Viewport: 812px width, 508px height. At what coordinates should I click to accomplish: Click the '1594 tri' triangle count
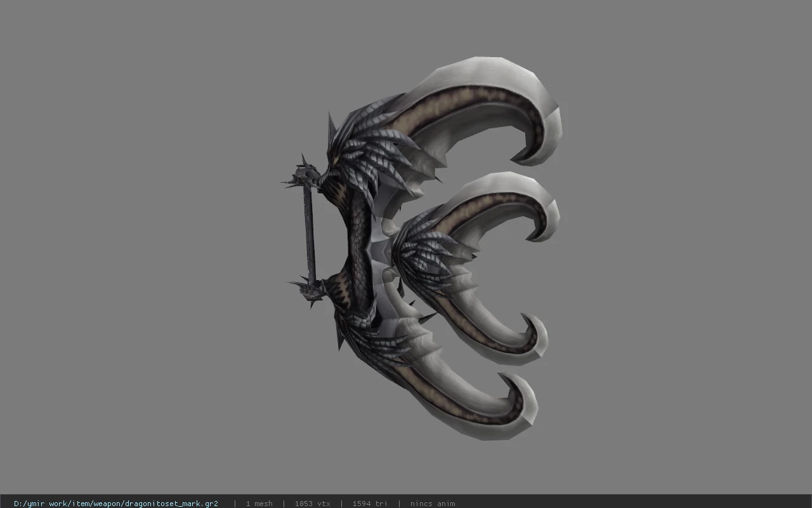370,504
